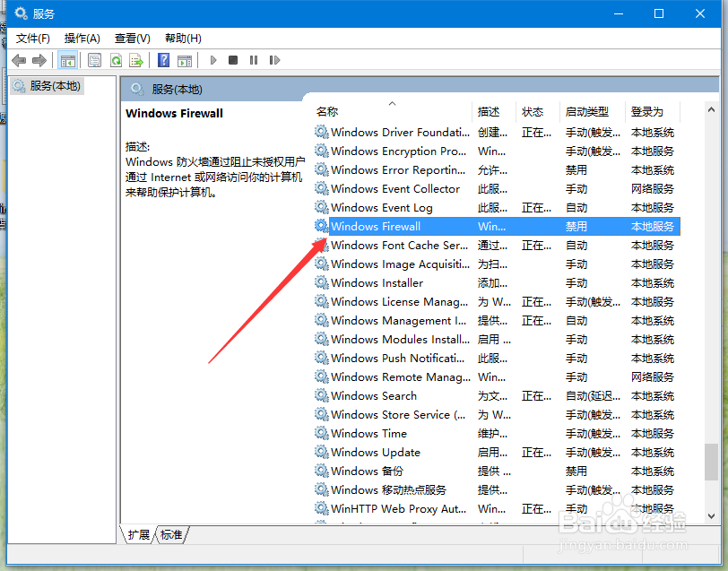This screenshot has width=728, height=571.
Task: Click the Back navigation arrow in toolbar
Action: (19, 60)
